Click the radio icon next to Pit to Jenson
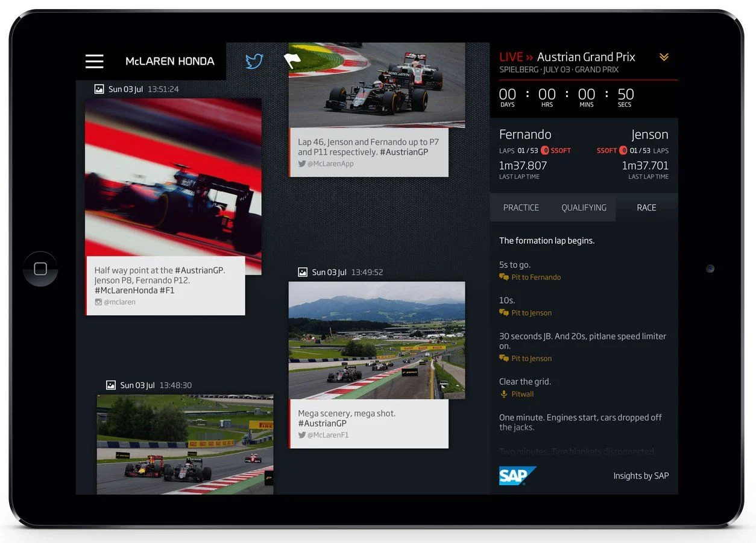The width and height of the screenshot is (756, 543). (x=504, y=313)
